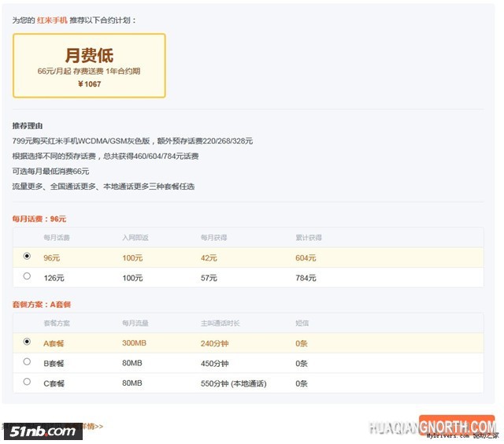
Task: Click the 604元 cumulative cell
Action: (x=306, y=258)
